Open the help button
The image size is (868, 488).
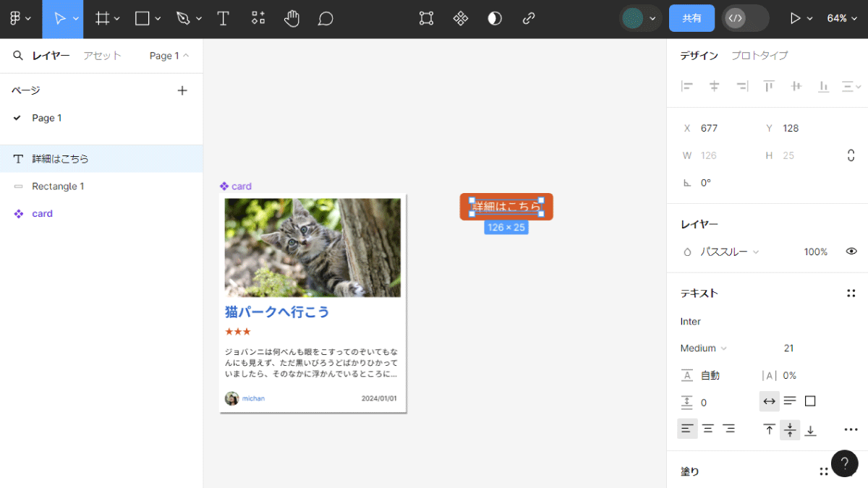coord(845,463)
